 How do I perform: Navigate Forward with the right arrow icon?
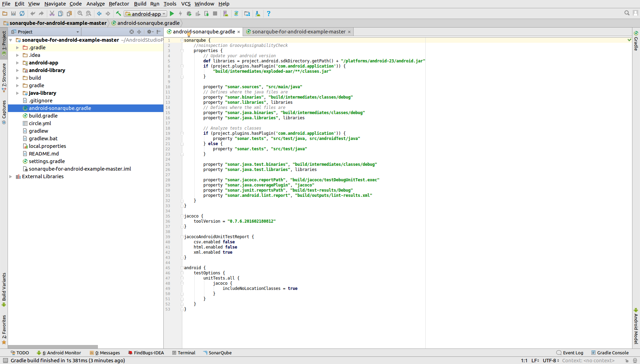[108, 13]
